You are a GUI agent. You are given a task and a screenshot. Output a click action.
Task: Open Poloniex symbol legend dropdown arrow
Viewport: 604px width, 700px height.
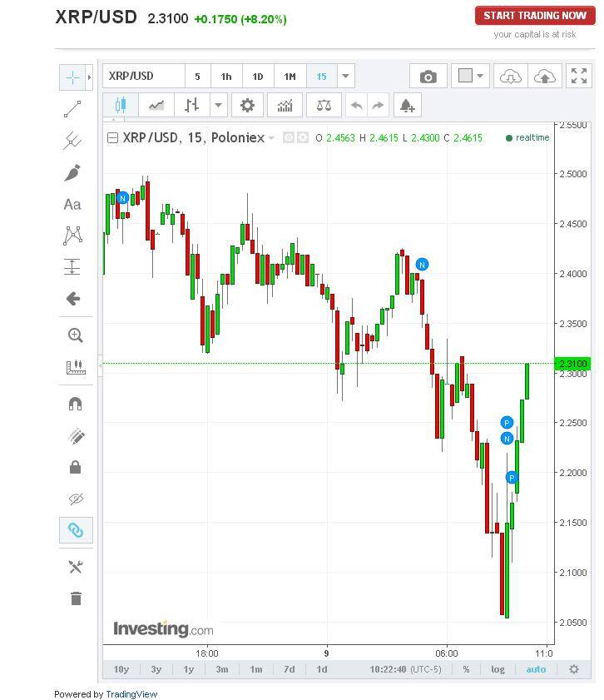[271, 138]
